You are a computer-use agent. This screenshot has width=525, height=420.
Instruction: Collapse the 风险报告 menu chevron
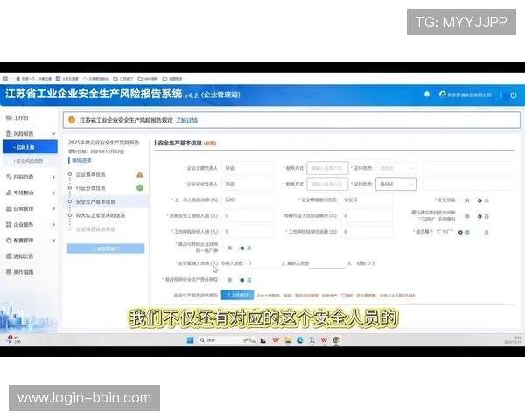click(53, 133)
